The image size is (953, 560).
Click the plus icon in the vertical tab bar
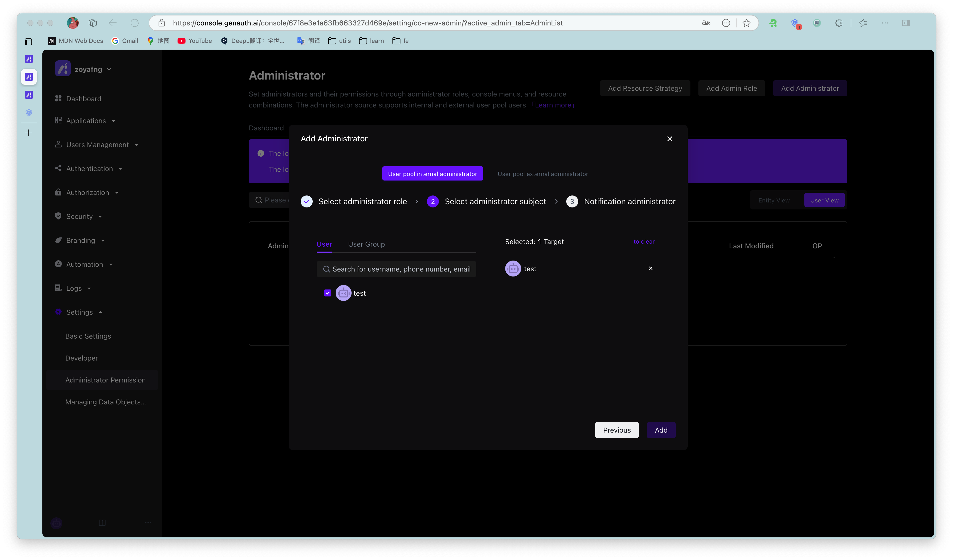(x=29, y=133)
